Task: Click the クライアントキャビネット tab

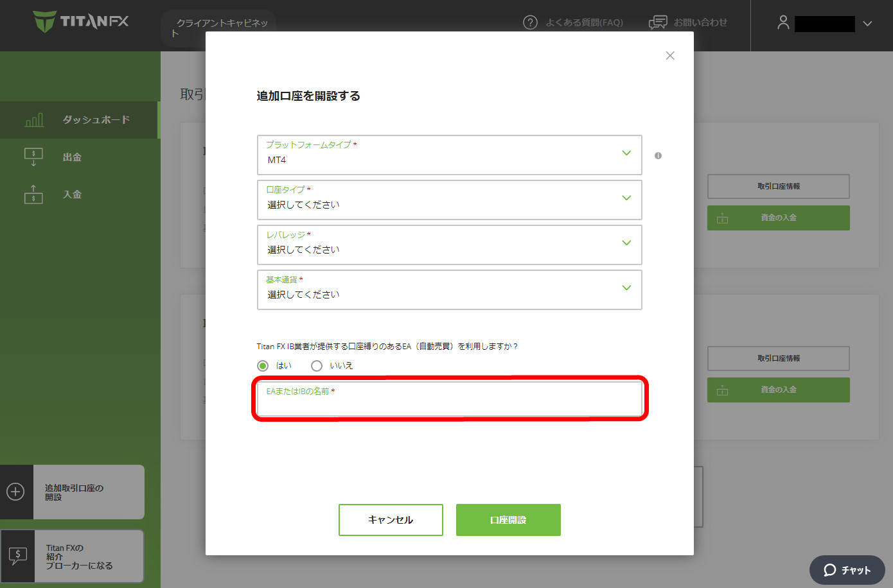Action: (x=218, y=29)
